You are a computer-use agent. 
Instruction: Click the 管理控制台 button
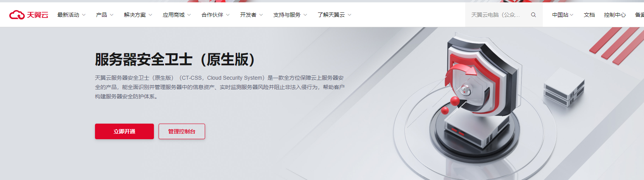(x=182, y=131)
